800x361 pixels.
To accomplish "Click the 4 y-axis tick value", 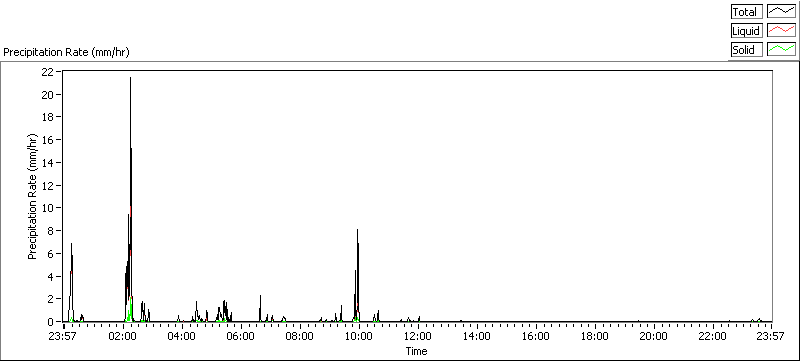I will (x=50, y=276).
